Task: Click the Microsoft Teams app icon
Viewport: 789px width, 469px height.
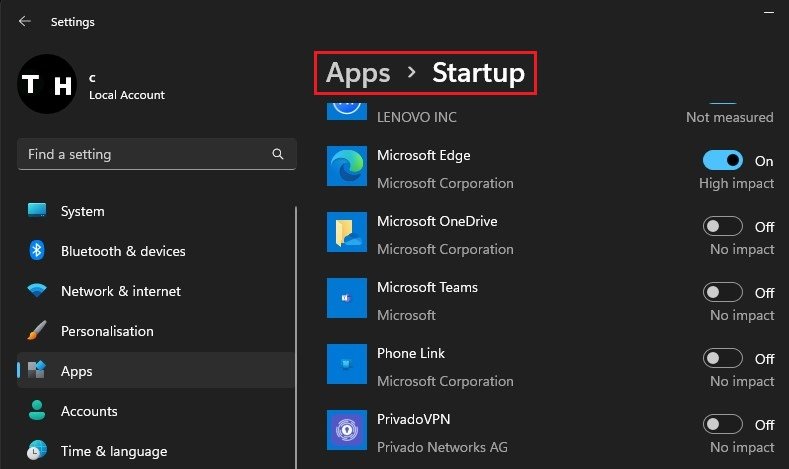Action: (347, 298)
